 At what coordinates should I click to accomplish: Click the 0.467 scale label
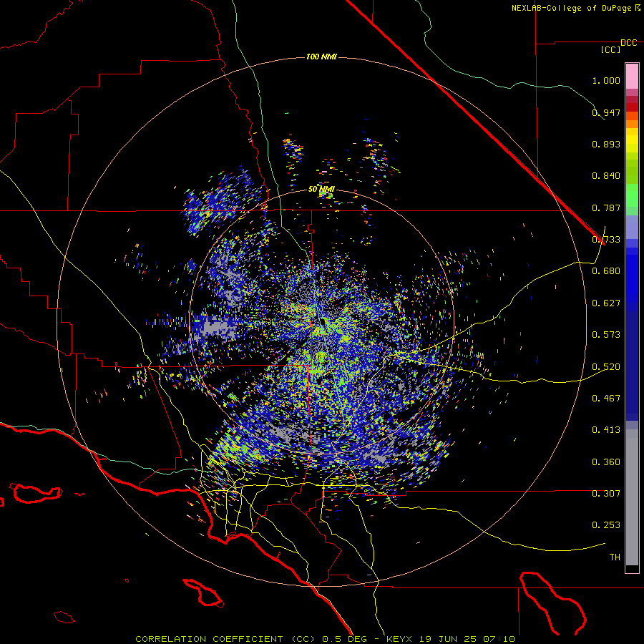(x=606, y=398)
